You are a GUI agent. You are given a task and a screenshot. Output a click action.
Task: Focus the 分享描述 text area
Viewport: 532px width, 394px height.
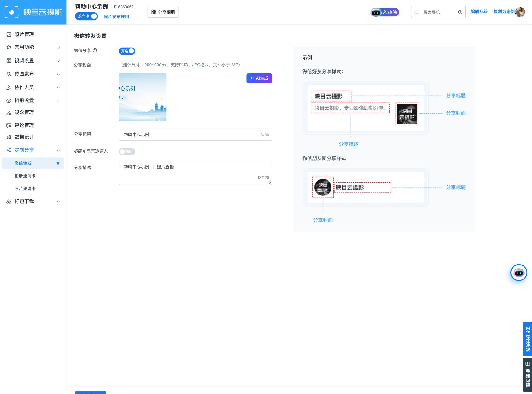195,173
